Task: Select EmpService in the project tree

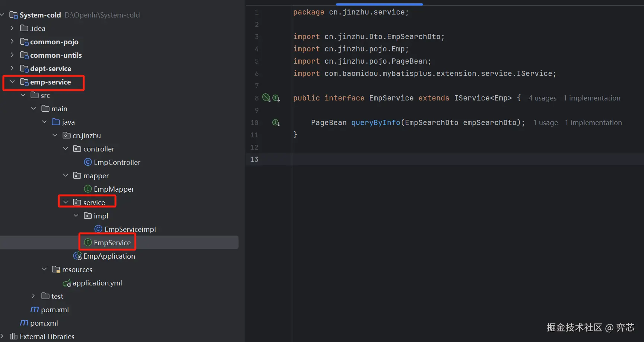Action: coord(112,243)
